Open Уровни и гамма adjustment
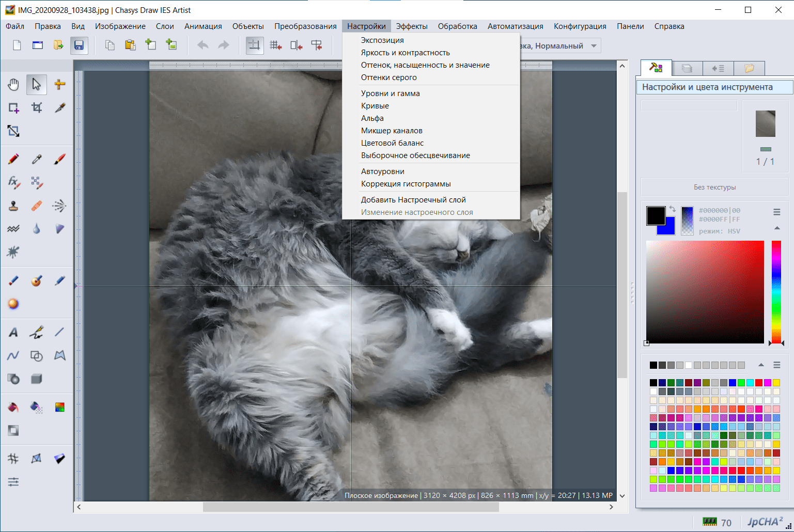Screen dimensions: 794x532 (x=391, y=93)
